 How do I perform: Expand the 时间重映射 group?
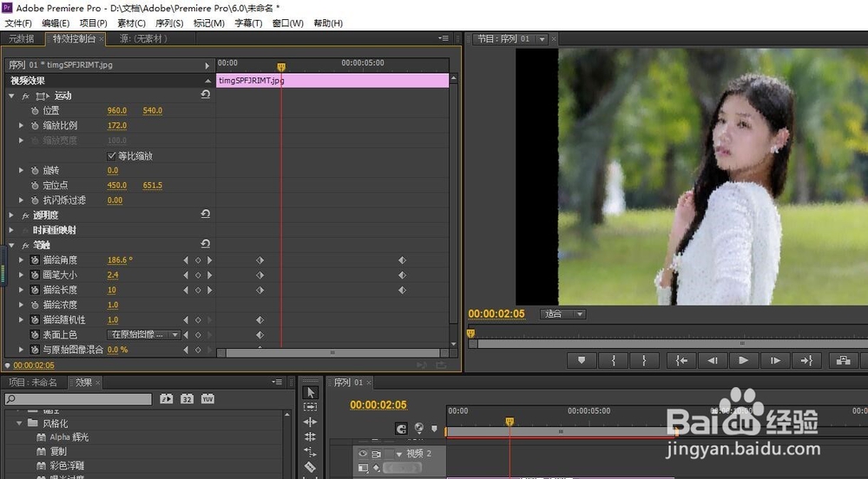[x=11, y=230]
